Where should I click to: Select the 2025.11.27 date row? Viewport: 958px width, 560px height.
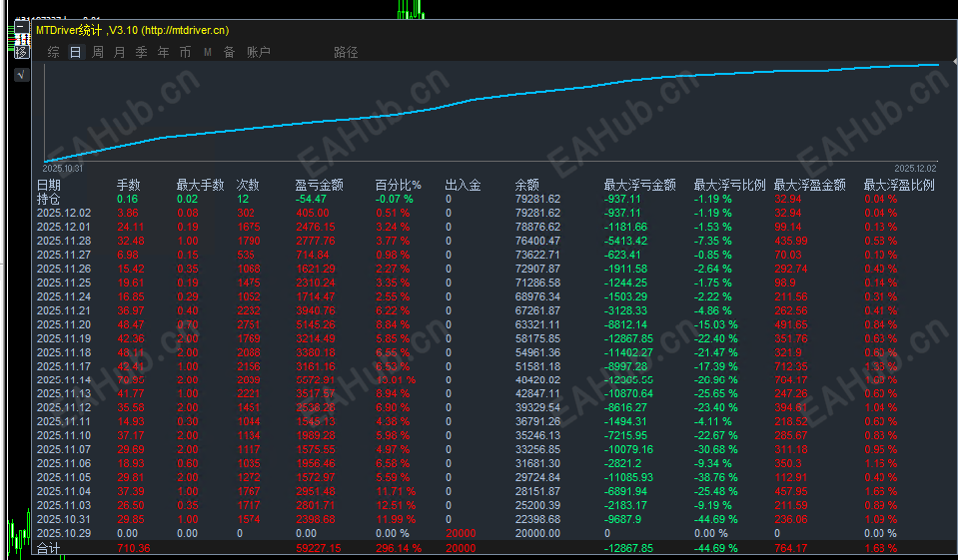point(64,255)
